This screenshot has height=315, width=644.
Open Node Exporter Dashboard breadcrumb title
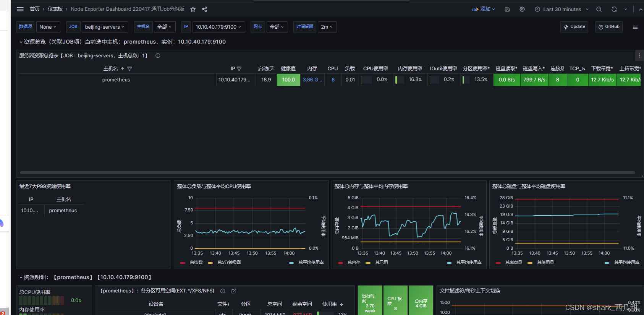pos(128,9)
